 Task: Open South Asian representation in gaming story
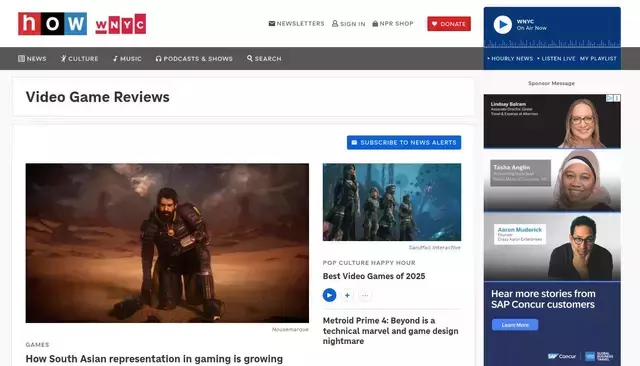154,359
